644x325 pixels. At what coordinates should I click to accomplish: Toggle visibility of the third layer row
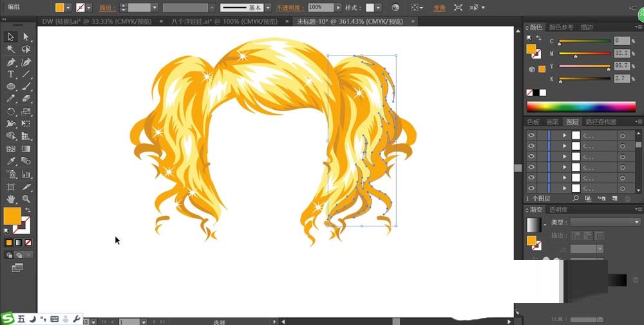click(x=531, y=157)
